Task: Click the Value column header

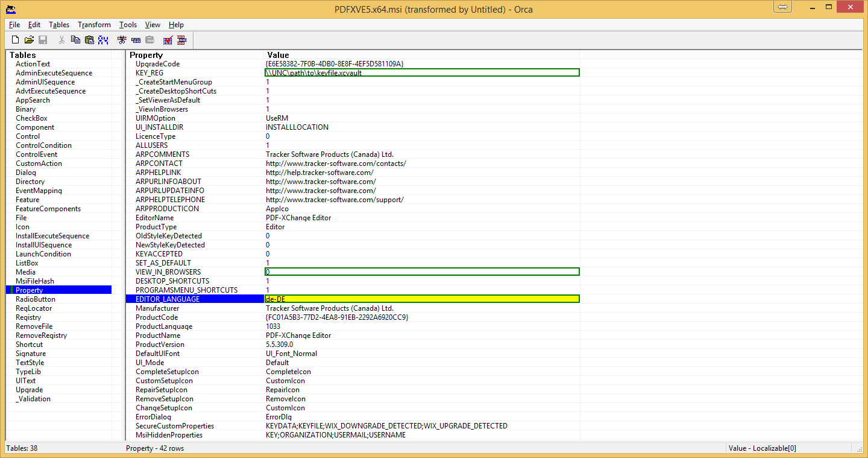Action: pos(421,55)
